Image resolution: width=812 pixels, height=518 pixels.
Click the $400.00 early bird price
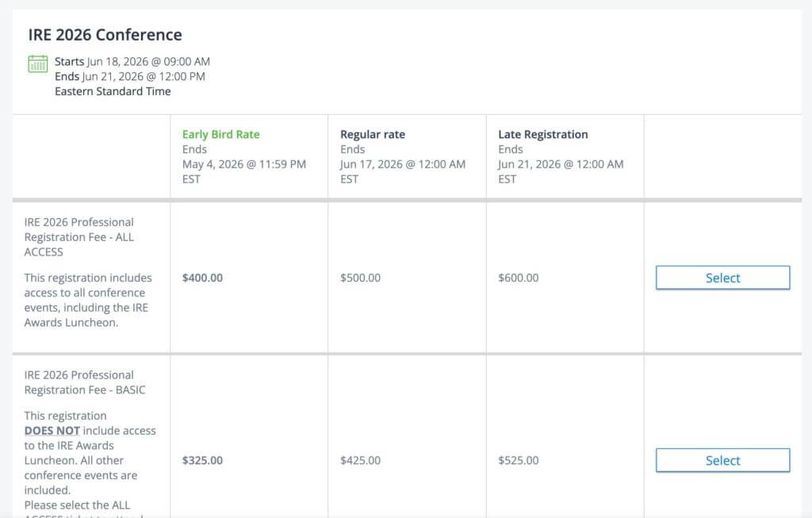tap(202, 278)
